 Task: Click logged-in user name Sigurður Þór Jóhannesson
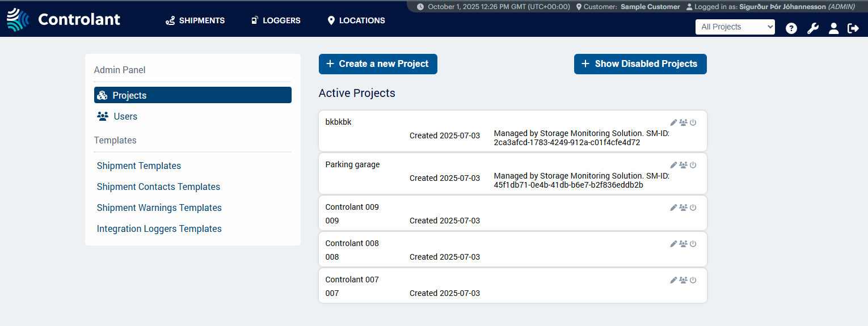(782, 7)
